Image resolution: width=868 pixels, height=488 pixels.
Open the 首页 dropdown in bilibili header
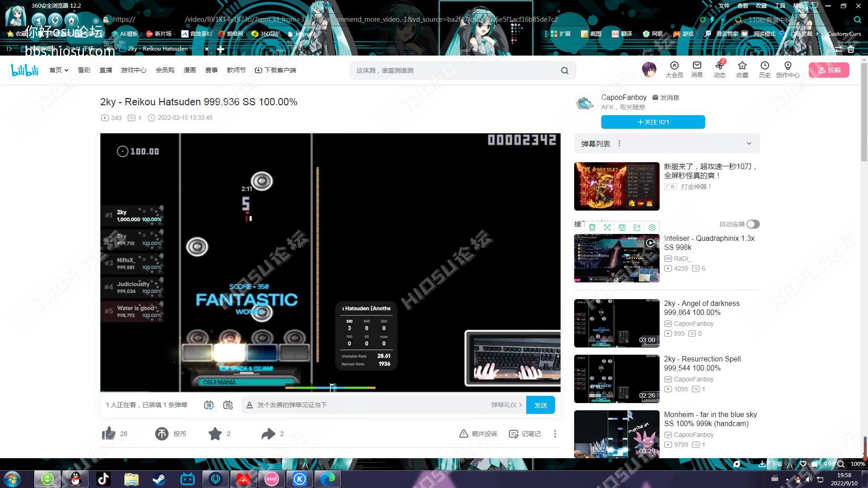click(59, 70)
